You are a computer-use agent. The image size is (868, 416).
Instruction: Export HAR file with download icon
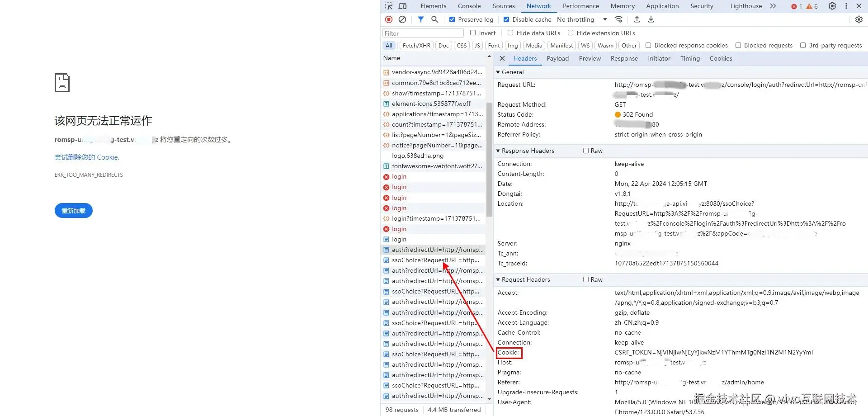pos(651,19)
